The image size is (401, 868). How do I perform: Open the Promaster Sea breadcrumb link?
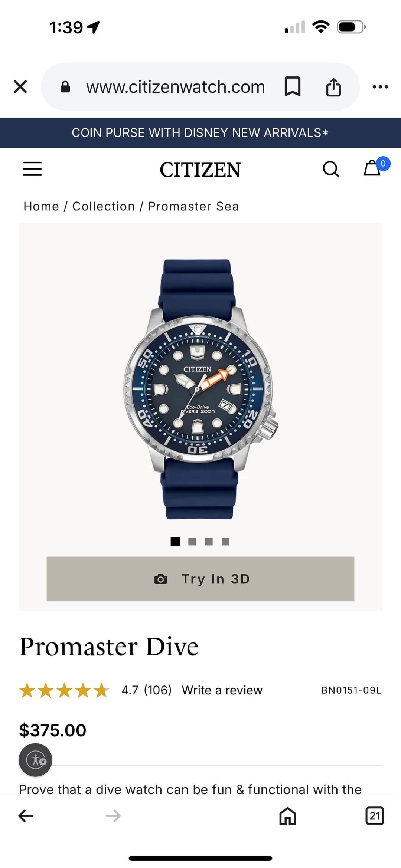(193, 206)
